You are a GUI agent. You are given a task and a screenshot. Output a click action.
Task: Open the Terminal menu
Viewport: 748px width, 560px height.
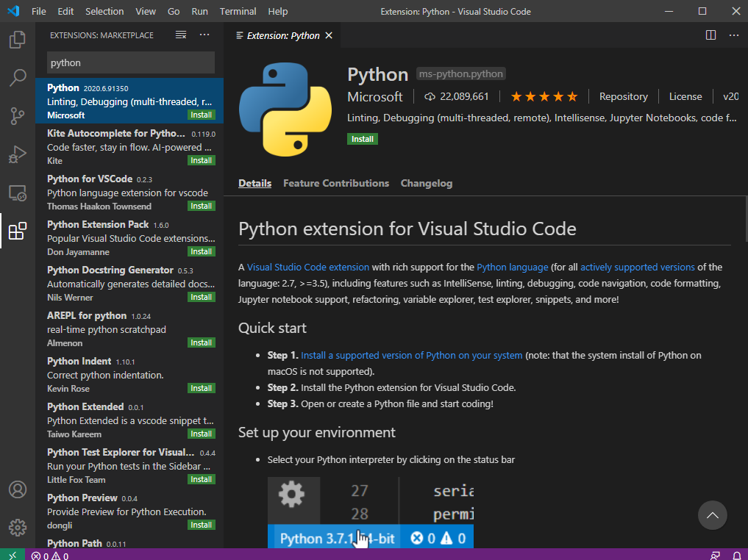click(x=237, y=11)
